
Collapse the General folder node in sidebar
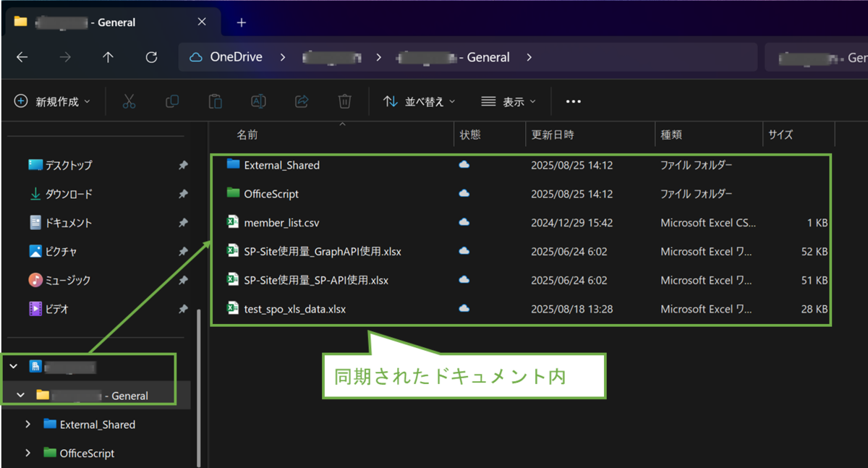click(21, 396)
